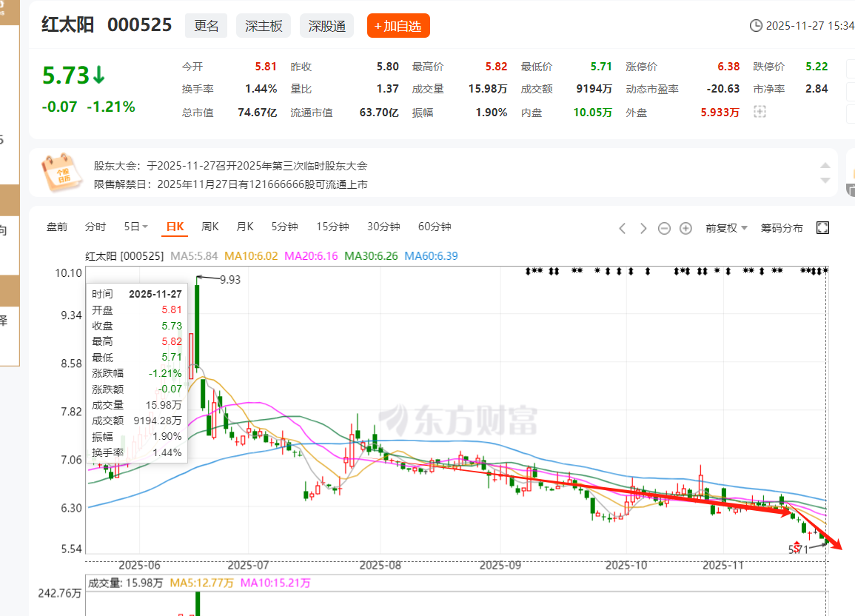The image size is (855, 616).
Task: Click the 动态市盈率 value -20.63
Action: 723,88
